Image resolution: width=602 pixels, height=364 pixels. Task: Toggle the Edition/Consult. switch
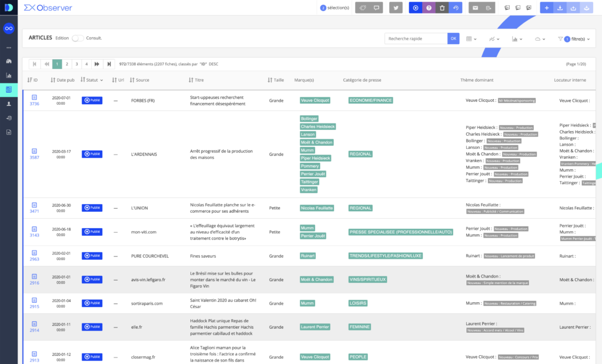[x=78, y=38]
